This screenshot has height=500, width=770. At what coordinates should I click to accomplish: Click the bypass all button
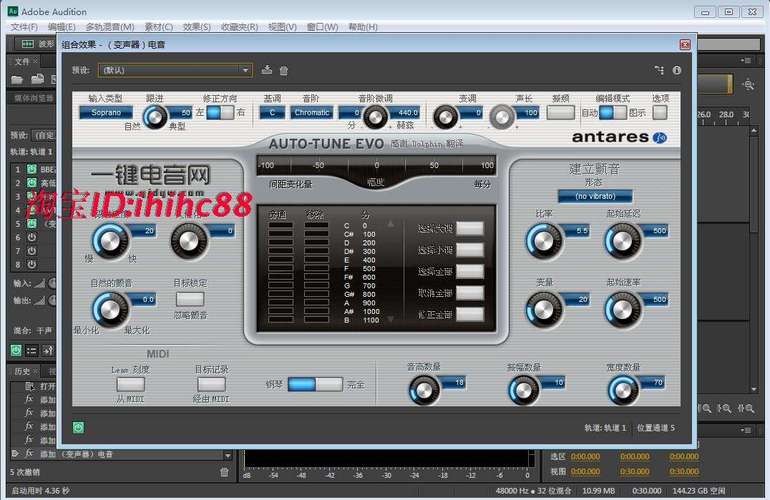470,314
